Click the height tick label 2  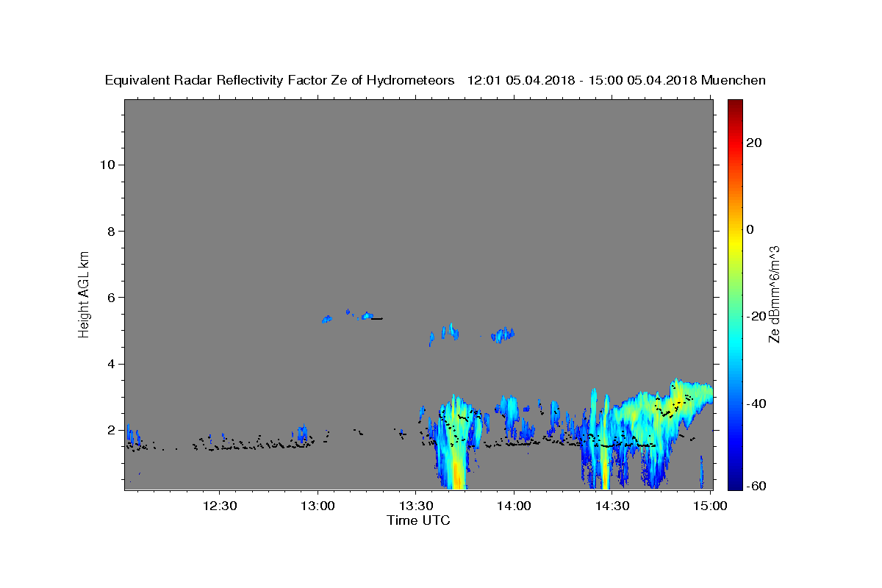pyautogui.click(x=110, y=430)
